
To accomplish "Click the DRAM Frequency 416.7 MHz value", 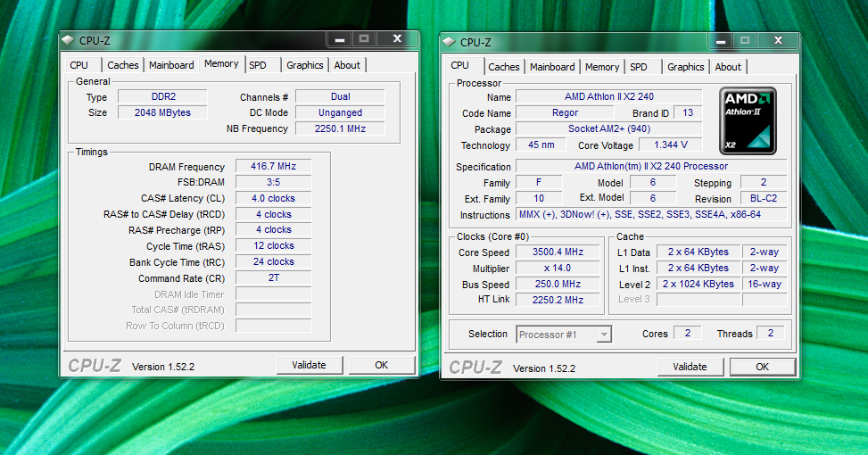I will 274,166.
